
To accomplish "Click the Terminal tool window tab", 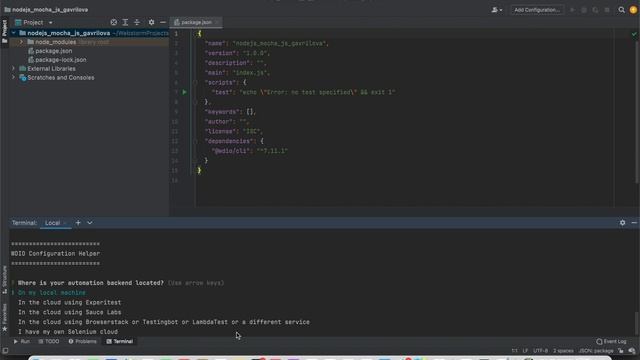I will [120, 341].
